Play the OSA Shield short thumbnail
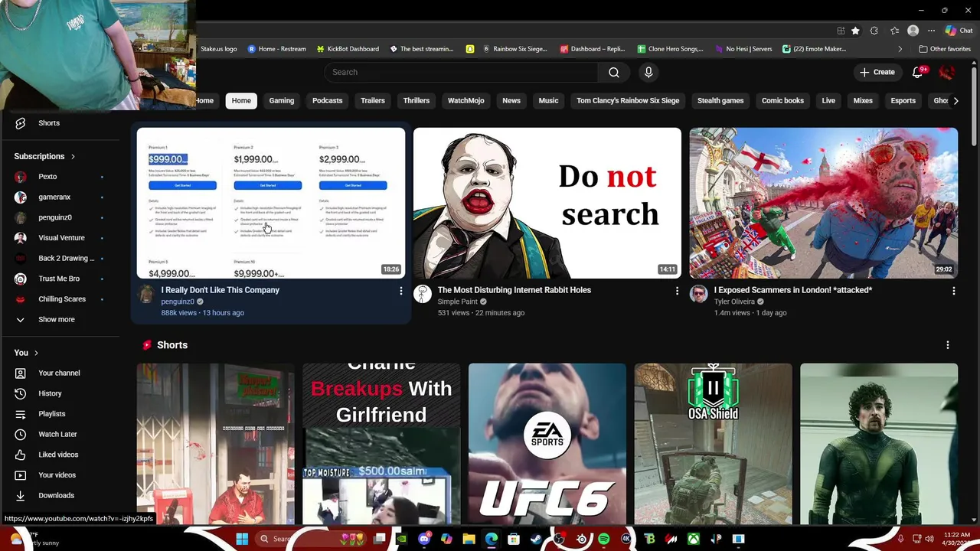The height and width of the screenshot is (551, 980). [x=713, y=444]
